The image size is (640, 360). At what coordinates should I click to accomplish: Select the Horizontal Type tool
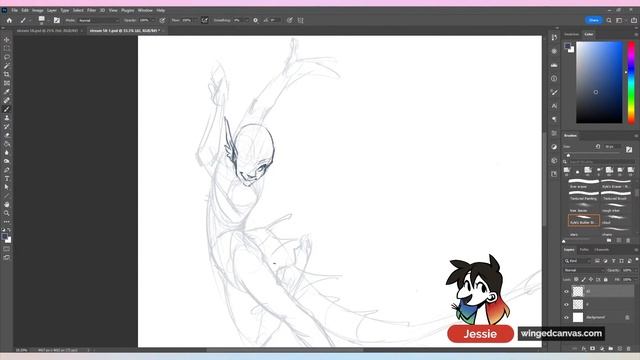(x=7, y=178)
